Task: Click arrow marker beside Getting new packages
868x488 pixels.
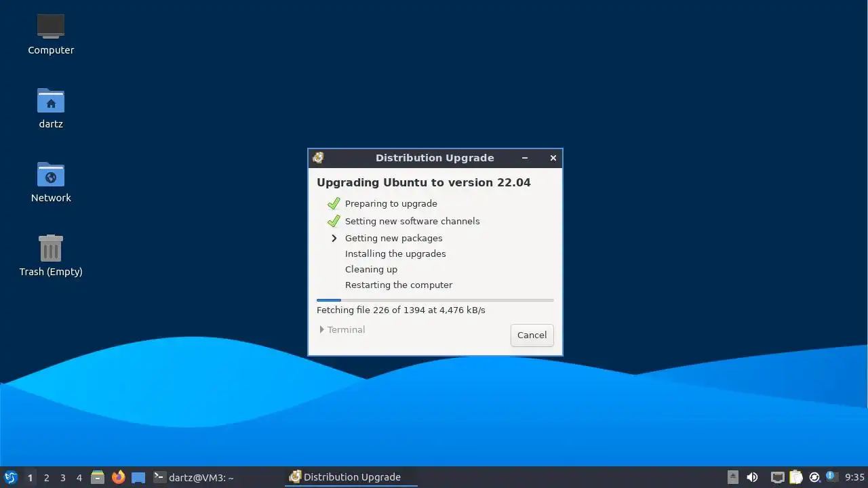Action: click(x=334, y=238)
